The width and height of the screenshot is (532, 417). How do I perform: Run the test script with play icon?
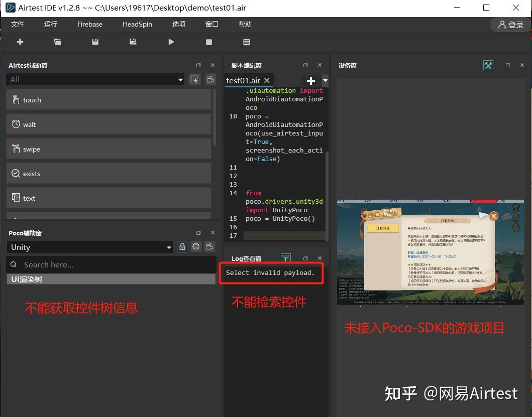[171, 42]
